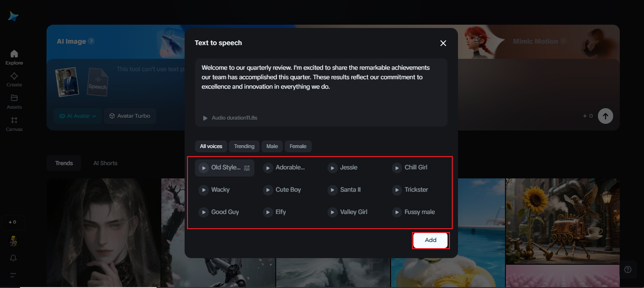
Task: Open the help question mark button
Action: point(628,269)
